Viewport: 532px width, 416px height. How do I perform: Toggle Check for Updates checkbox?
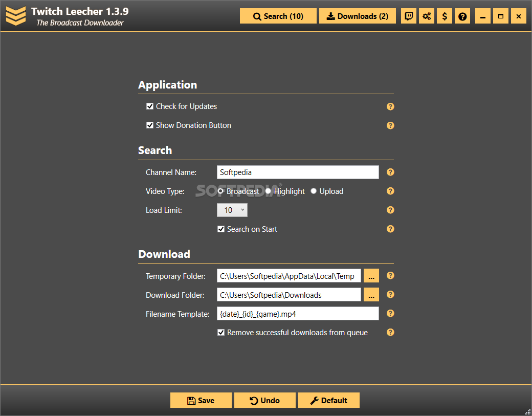click(149, 106)
